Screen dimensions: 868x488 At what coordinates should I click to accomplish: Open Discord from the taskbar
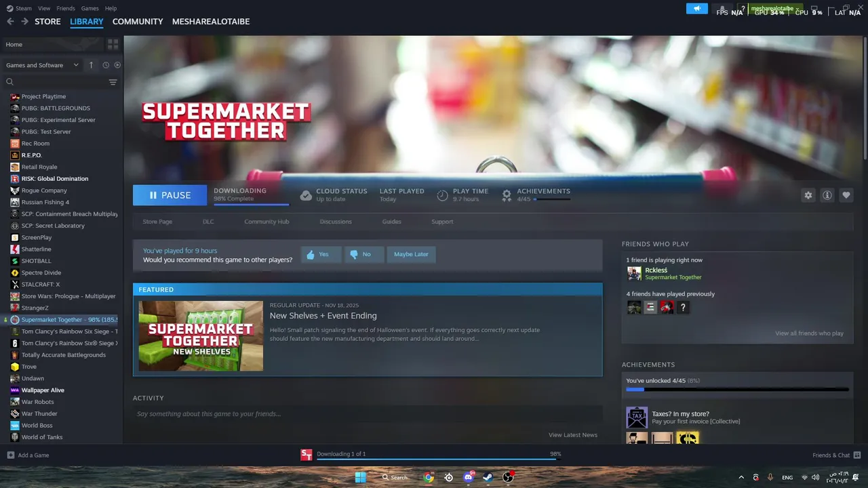click(x=468, y=477)
